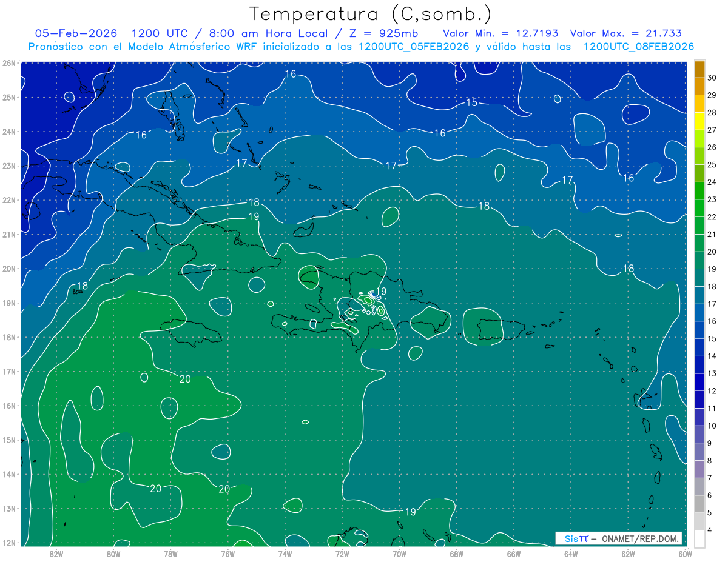The image size is (728, 562).
Task: Click the '11' label on color scale
Action: point(712,409)
